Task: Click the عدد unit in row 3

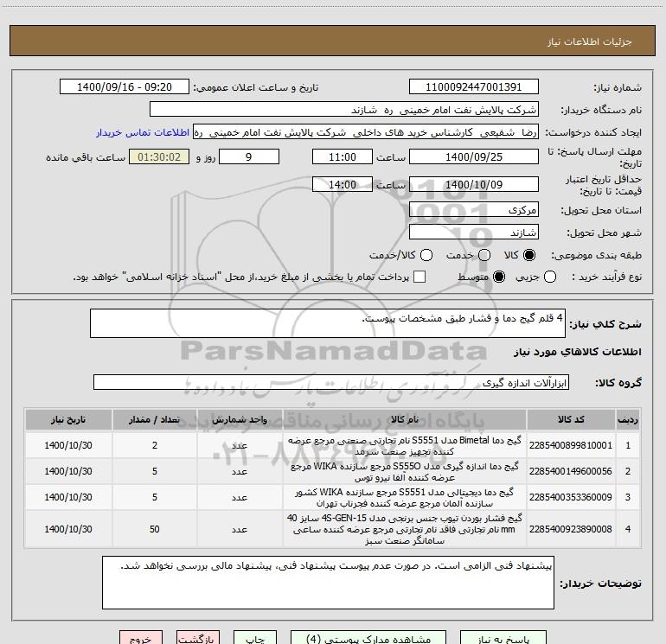Action: 240,497
